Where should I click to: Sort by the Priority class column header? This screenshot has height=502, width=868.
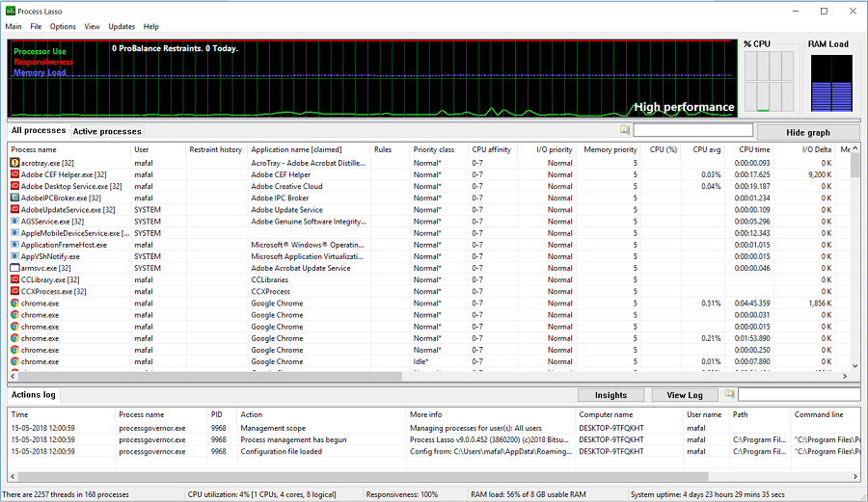[440, 149]
